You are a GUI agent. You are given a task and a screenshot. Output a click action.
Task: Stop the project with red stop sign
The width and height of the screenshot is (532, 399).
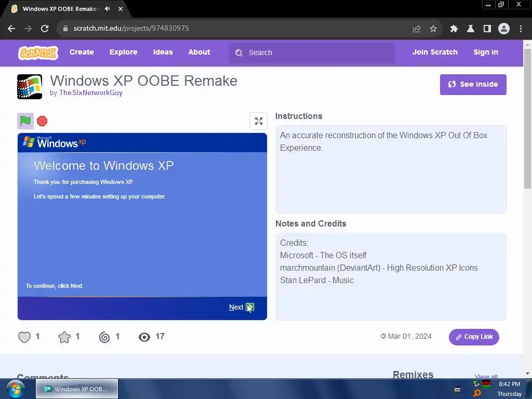tap(42, 121)
